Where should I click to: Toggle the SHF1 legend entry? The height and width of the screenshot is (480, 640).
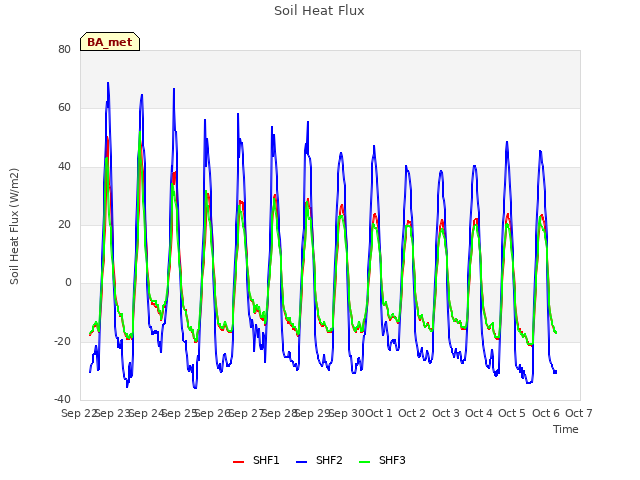coord(256,460)
